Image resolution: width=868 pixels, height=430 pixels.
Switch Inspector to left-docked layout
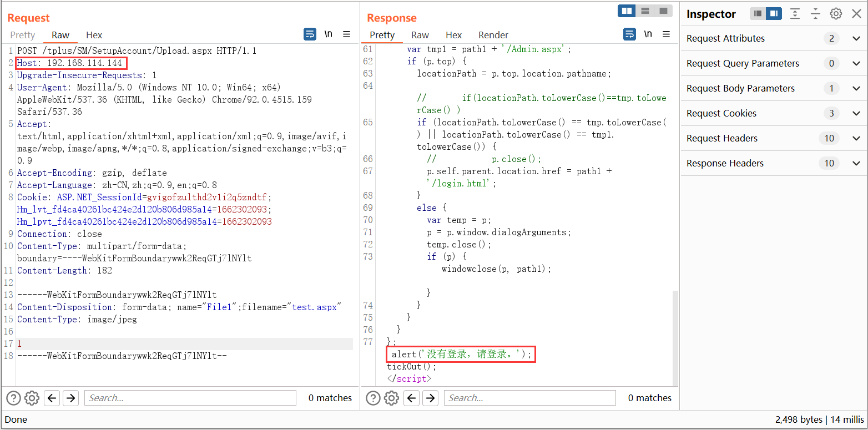758,14
